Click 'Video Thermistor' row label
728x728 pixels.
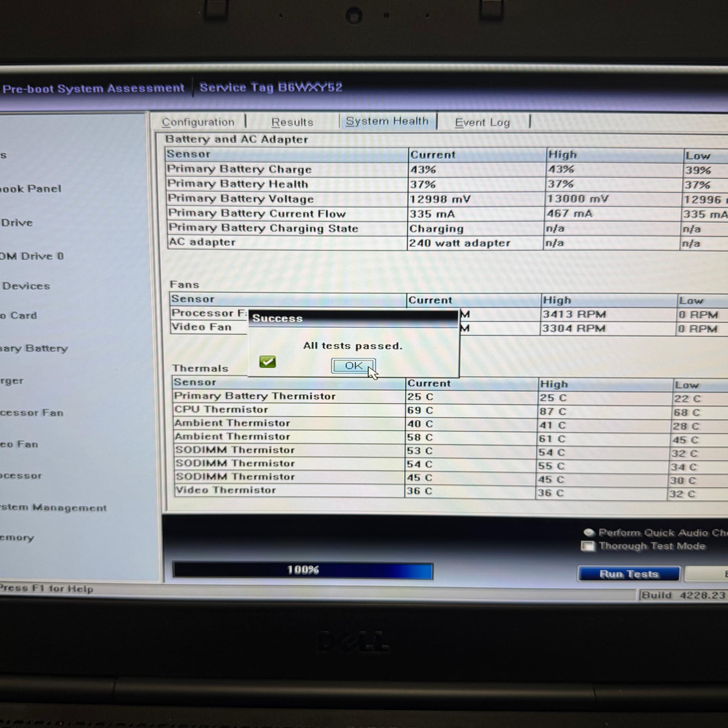pos(226,490)
